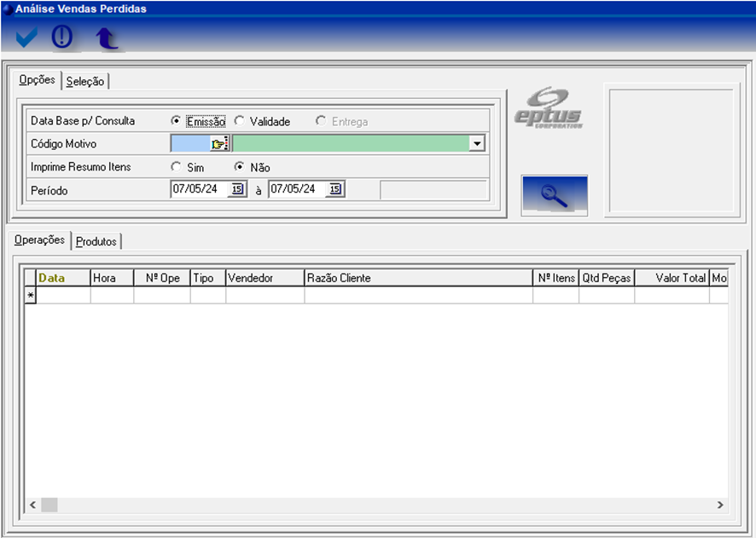Open the Operações tab

(39, 240)
